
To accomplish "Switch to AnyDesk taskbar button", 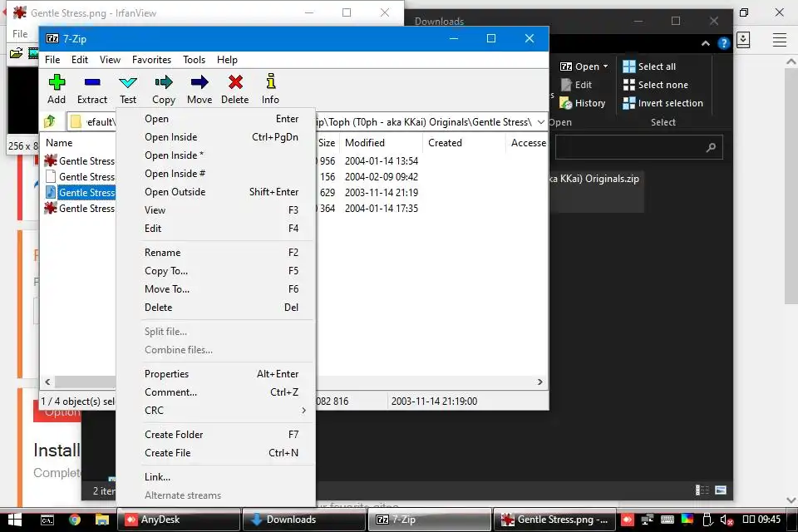I will tap(179, 520).
